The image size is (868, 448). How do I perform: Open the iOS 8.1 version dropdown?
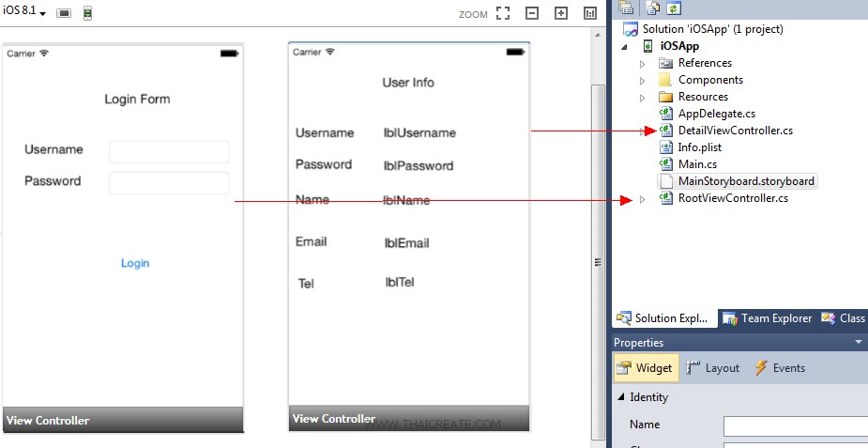point(23,11)
